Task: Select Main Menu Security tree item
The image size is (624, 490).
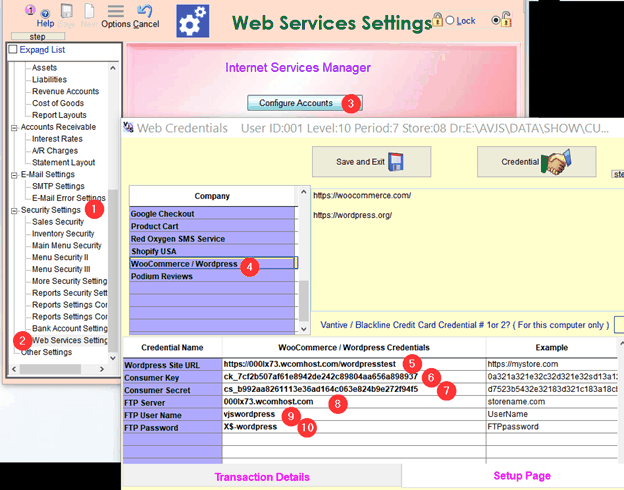Action: pos(66,246)
